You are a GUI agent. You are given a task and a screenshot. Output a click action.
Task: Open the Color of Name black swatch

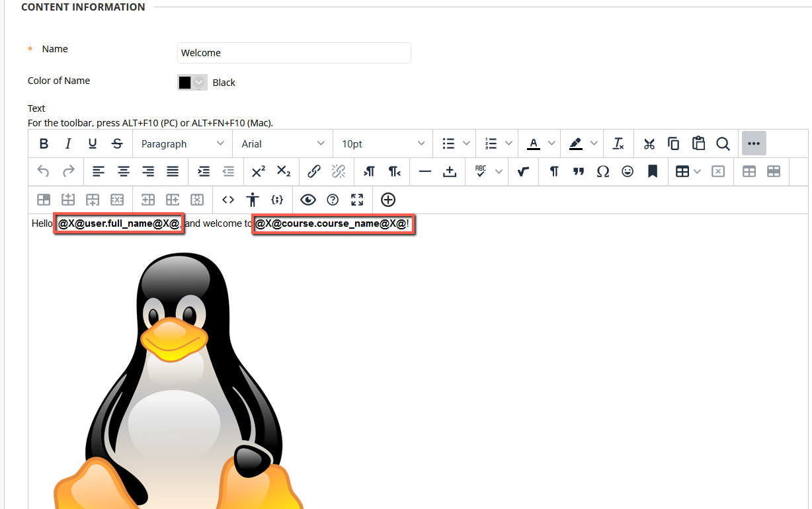192,83
